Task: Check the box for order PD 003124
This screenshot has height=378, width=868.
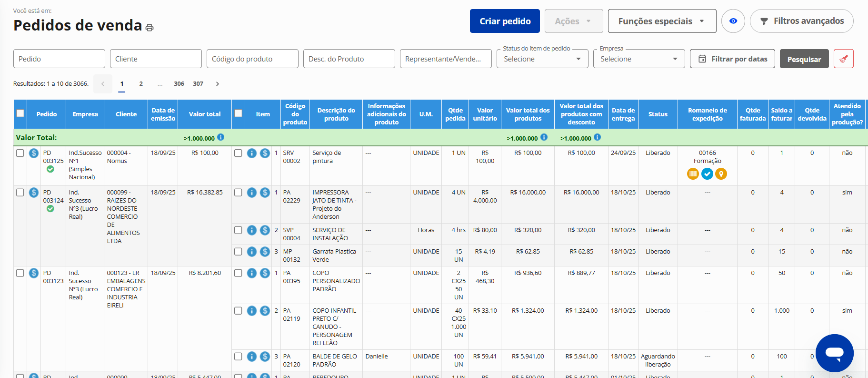Action: [x=20, y=193]
